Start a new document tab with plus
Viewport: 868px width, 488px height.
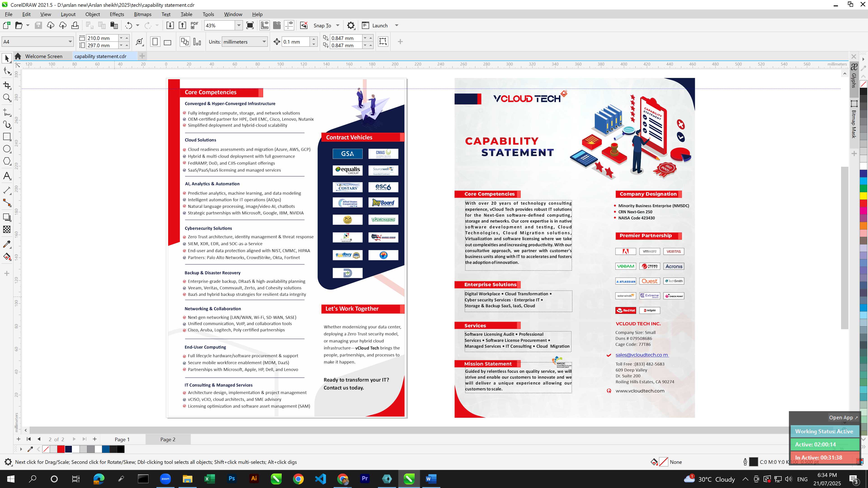point(142,56)
